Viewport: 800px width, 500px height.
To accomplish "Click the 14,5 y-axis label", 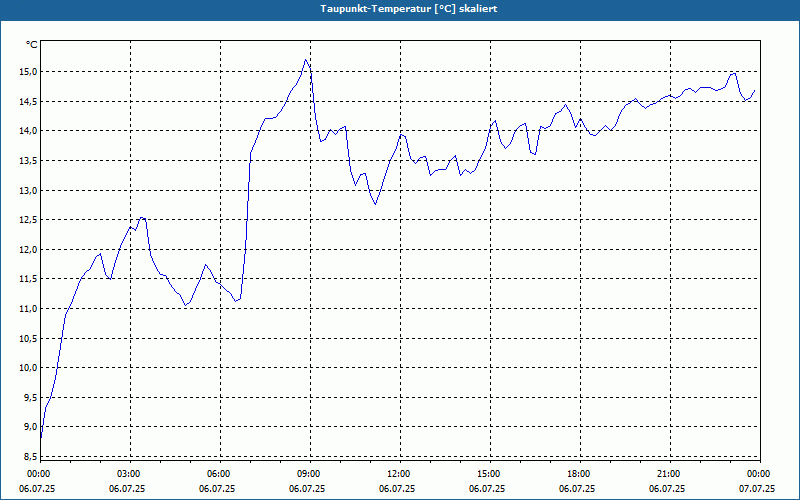I will [30, 102].
